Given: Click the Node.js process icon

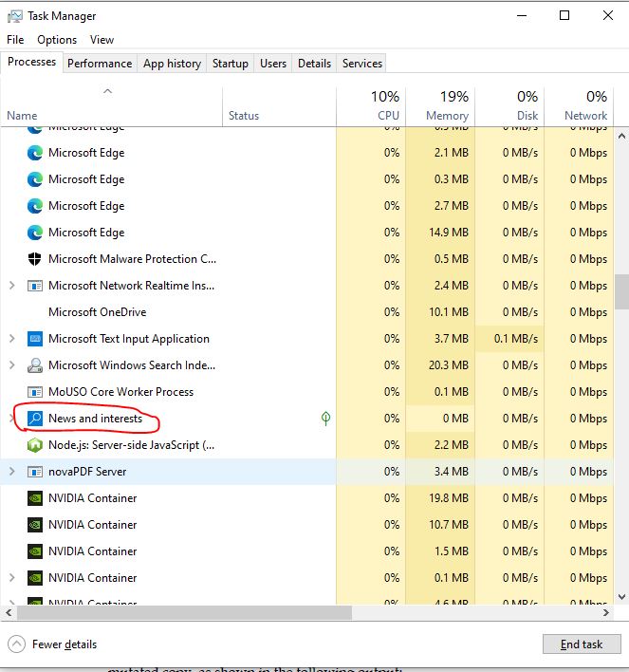Looking at the screenshot, I should [x=35, y=445].
